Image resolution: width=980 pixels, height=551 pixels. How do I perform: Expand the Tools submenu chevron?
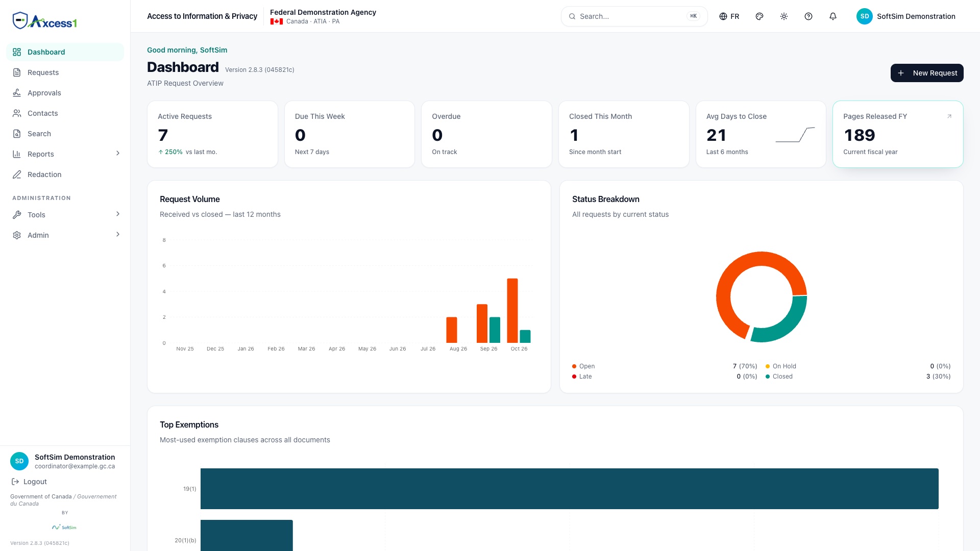click(118, 214)
